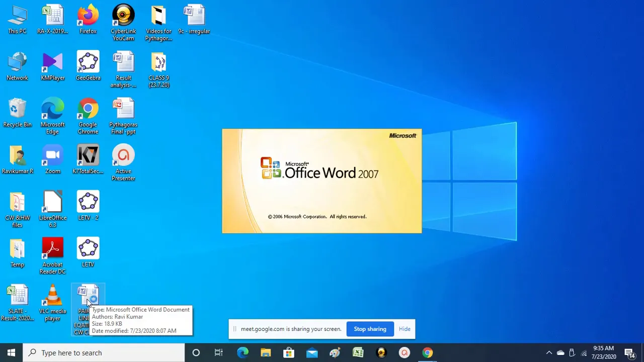The image size is (644, 362).
Task: Launch Microsoft Edge from the taskbar
Action: click(x=243, y=352)
